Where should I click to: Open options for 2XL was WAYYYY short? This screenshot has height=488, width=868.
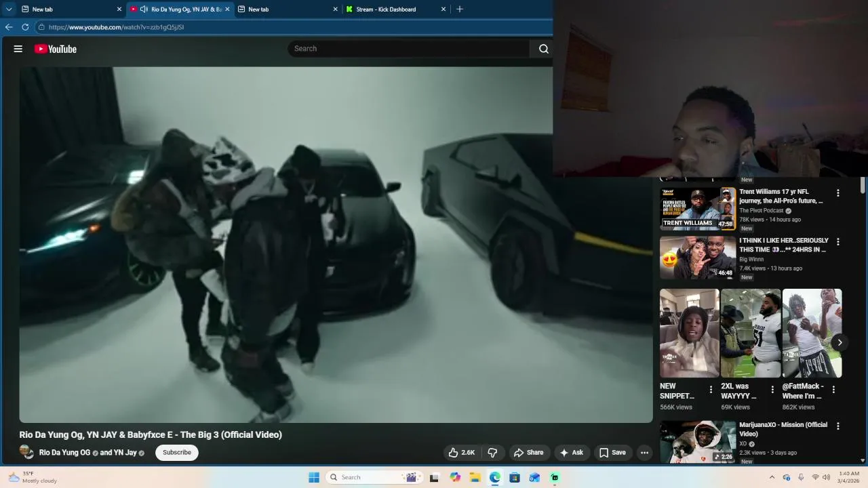click(772, 390)
